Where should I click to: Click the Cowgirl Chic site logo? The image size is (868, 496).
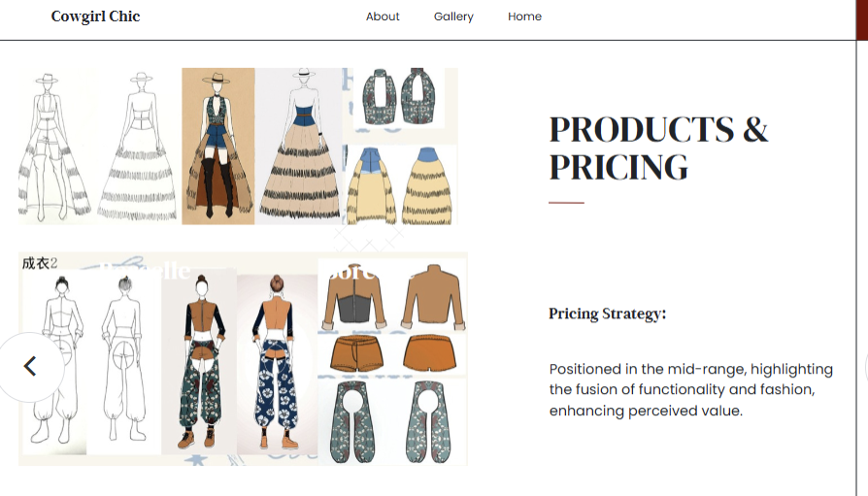click(95, 17)
